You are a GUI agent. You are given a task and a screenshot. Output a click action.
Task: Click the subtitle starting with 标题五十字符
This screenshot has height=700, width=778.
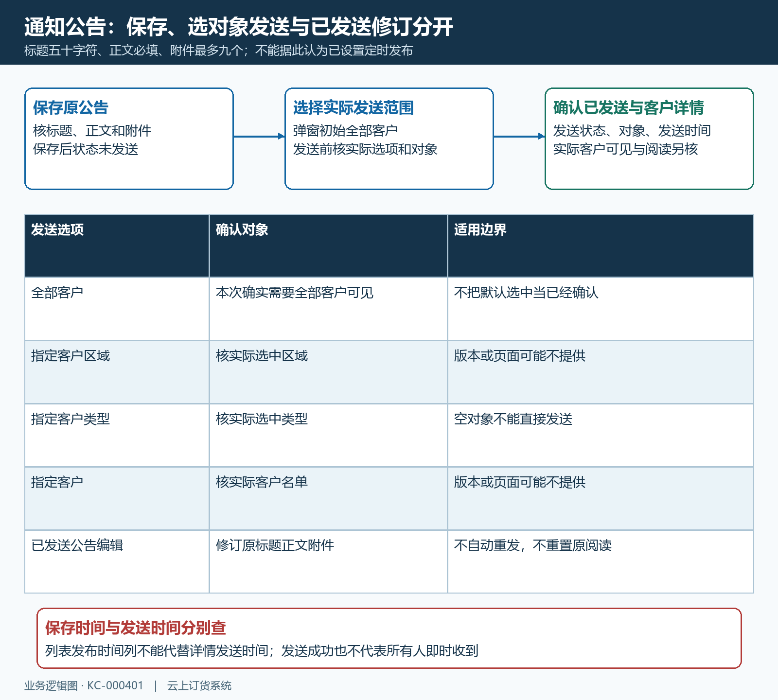click(x=219, y=51)
